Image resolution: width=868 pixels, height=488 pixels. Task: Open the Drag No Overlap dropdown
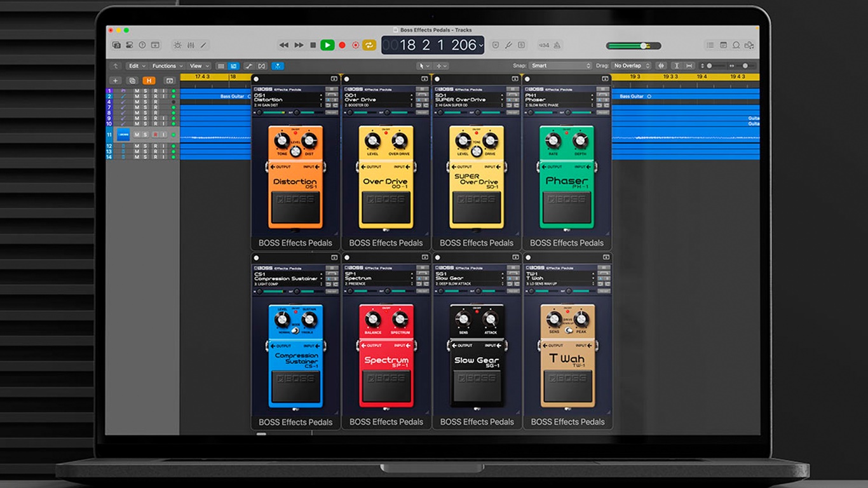point(632,66)
